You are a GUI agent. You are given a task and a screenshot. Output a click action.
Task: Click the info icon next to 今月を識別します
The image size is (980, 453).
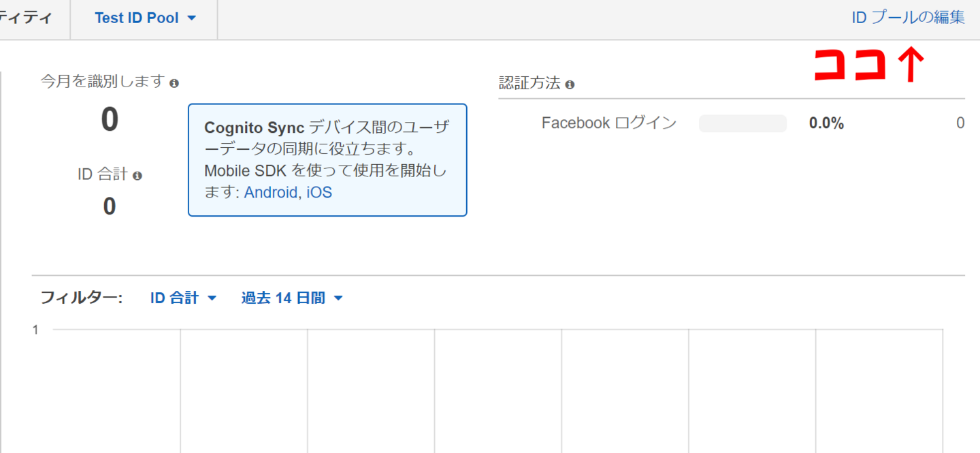coord(175,81)
